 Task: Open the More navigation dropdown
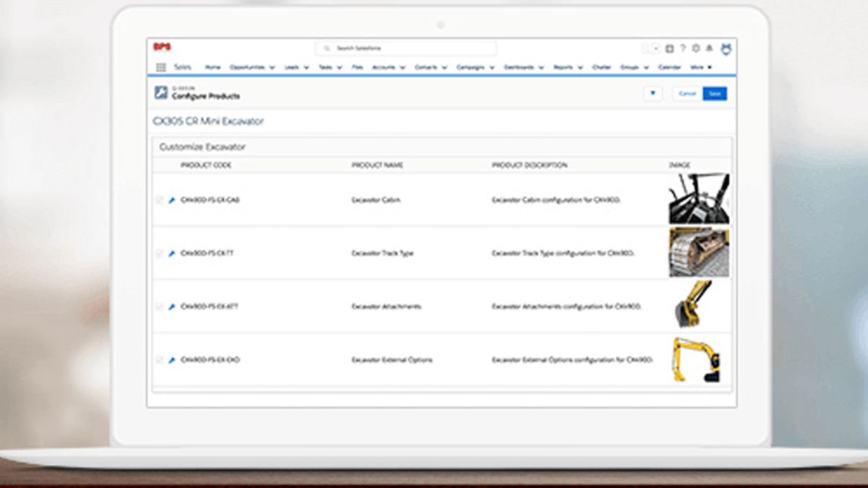(701, 67)
